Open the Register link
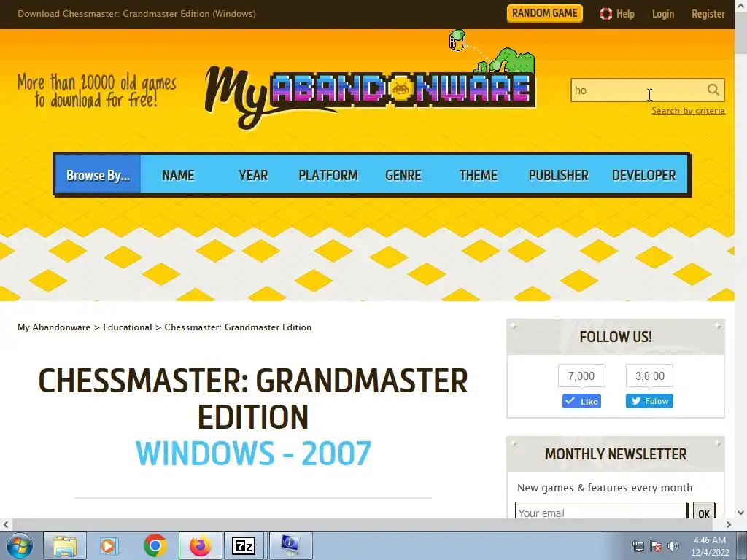Image resolution: width=747 pixels, height=560 pixels. pos(708,14)
